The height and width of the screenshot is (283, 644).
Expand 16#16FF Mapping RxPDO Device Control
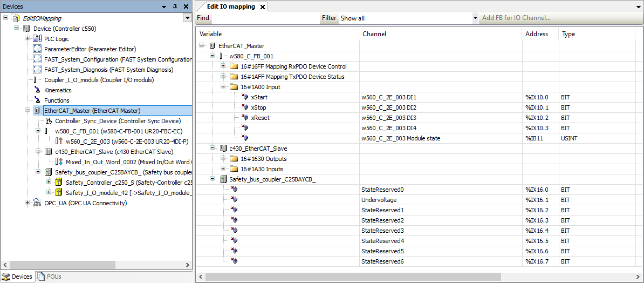tap(223, 66)
